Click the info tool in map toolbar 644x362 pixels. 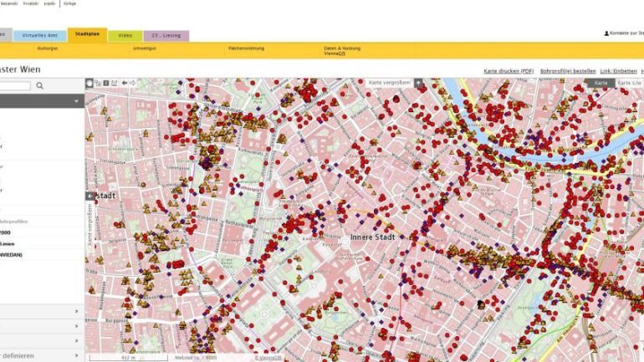pyautogui.click(x=106, y=83)
